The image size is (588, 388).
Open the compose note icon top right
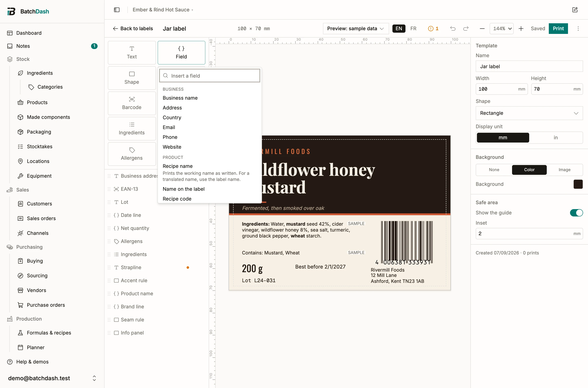tap(575, 10)
